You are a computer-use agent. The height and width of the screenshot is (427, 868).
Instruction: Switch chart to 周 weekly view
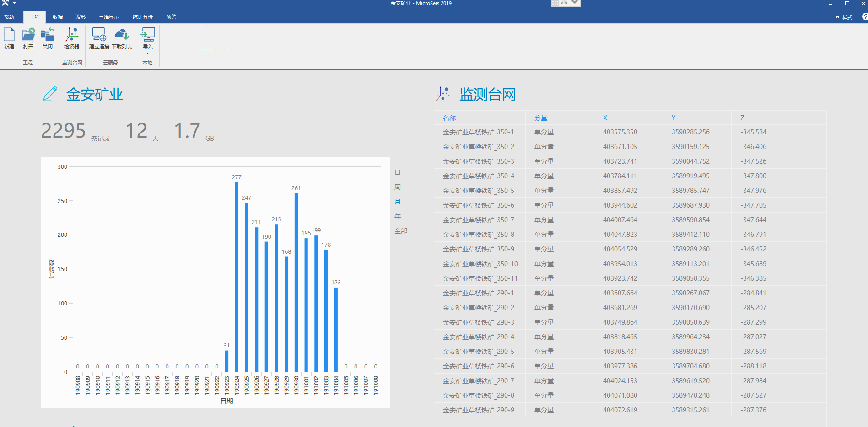398,187
